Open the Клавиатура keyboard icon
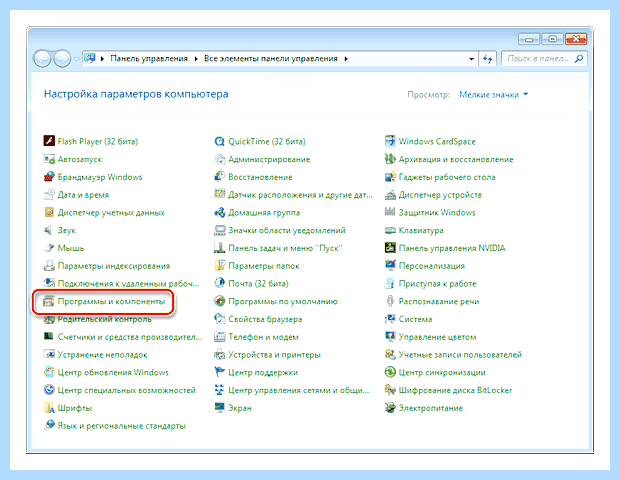This screenshot has width=620, height=480. point(390,230)
